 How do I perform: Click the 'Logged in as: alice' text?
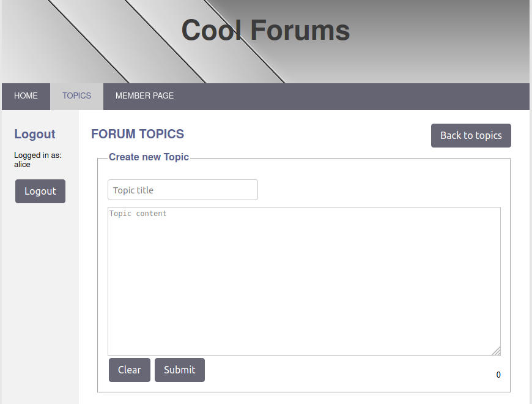click(x=38, y=160)
